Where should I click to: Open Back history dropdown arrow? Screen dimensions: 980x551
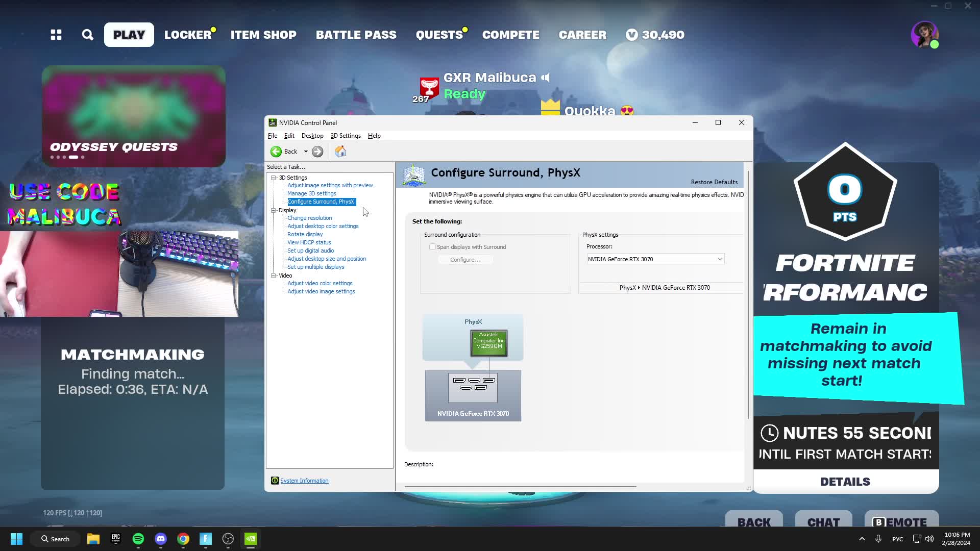coord(306,152)
